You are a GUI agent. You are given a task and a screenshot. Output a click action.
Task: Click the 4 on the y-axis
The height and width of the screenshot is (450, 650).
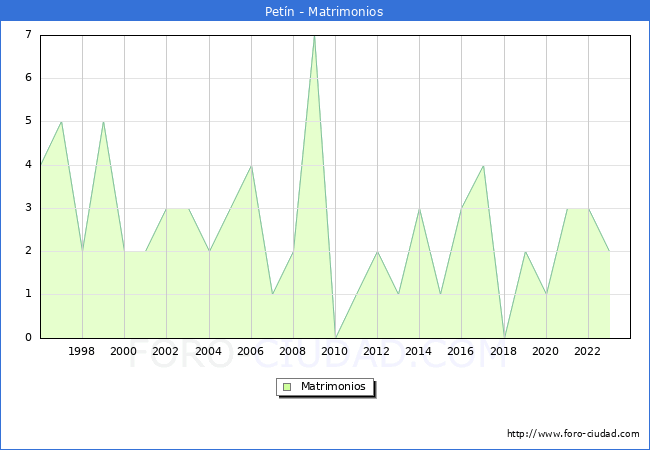click(x=28, y=165)
